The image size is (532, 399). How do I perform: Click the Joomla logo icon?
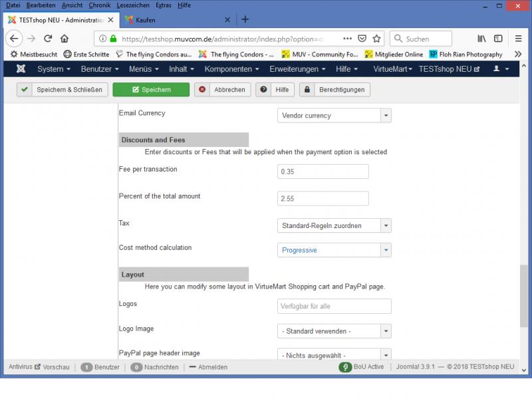pos(21,69)
